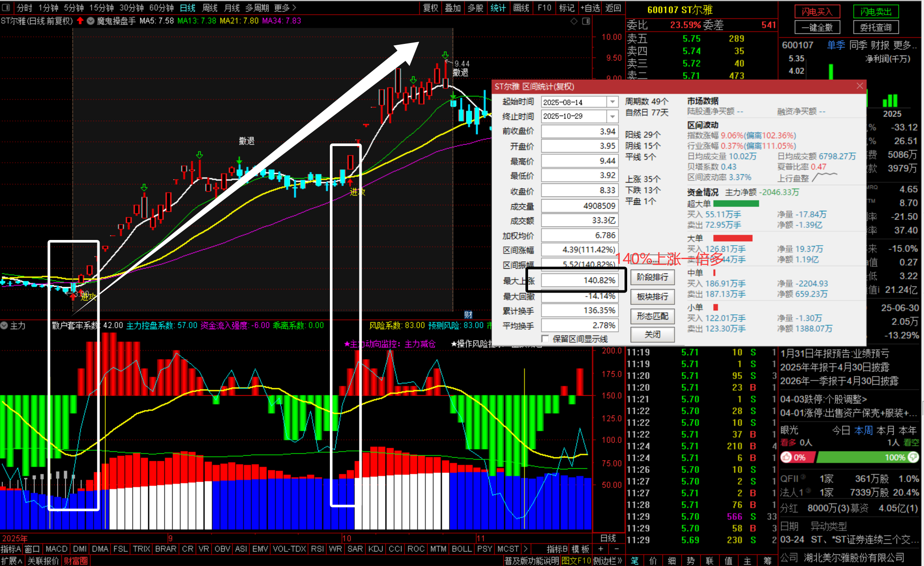
Task: Open the 起始时间 date dropdown arrow
Action: (612, 102)
